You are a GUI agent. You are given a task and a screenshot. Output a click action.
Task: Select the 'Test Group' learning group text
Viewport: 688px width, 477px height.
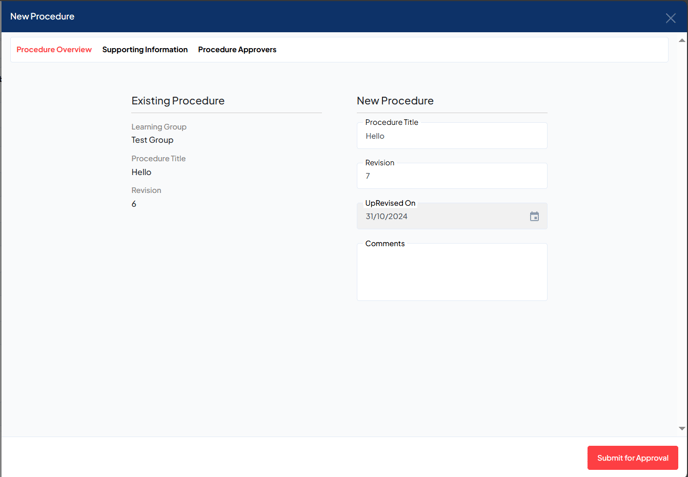(152, 140)
